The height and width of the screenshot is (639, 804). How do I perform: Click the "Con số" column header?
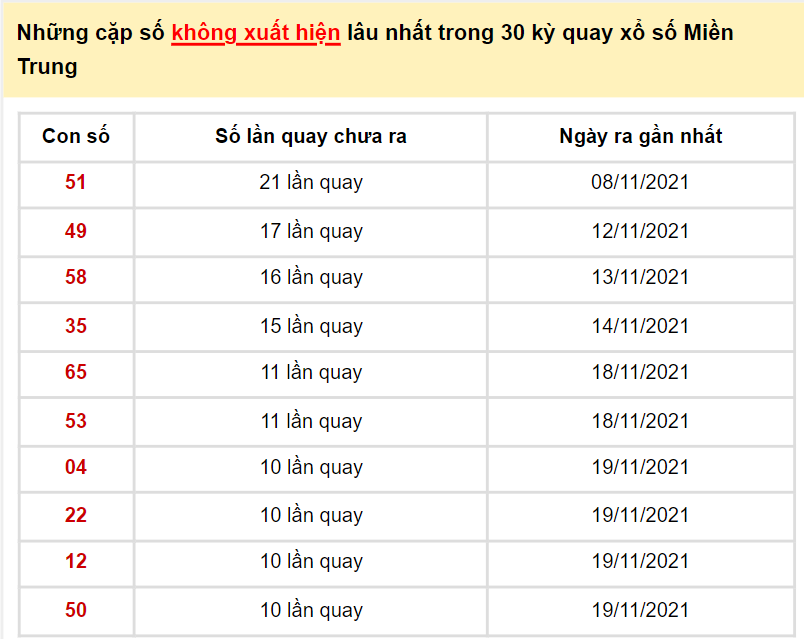click(76, 136)
